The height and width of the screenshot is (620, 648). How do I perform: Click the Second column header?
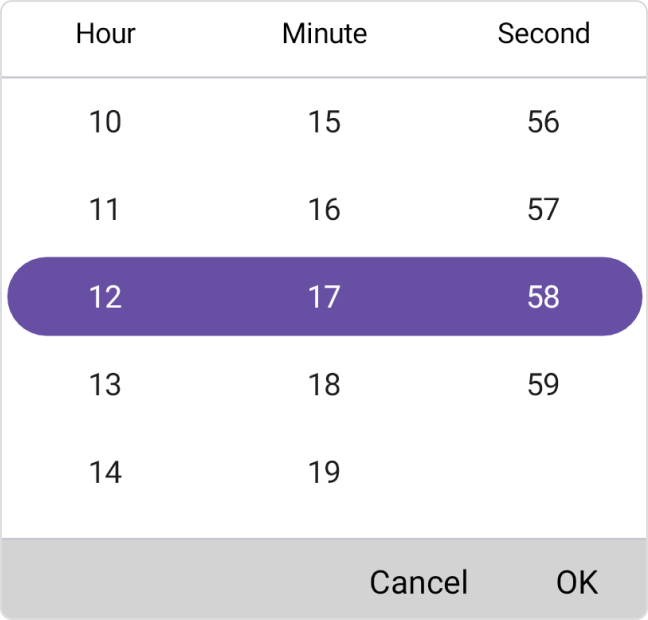(543, 34)
